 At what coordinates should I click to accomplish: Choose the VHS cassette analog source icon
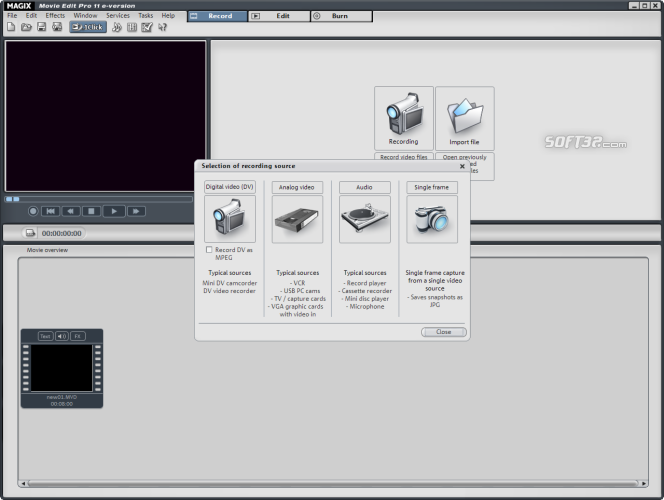coord(297,219)
